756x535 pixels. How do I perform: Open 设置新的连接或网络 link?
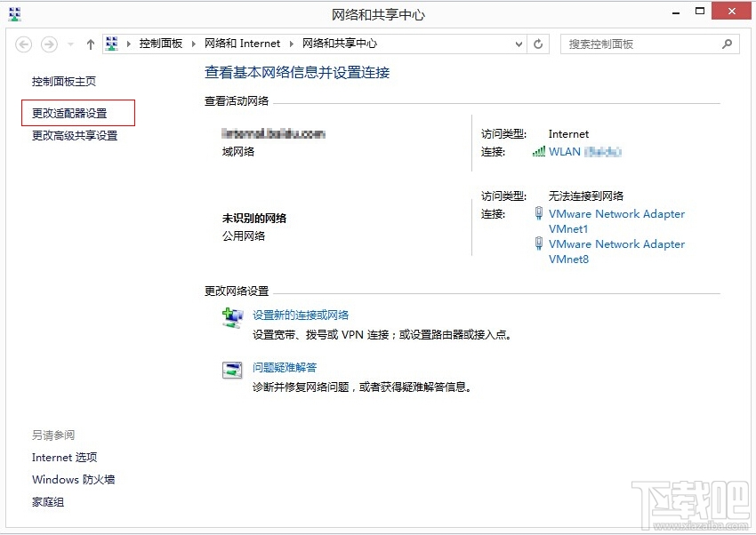(301, 315)
